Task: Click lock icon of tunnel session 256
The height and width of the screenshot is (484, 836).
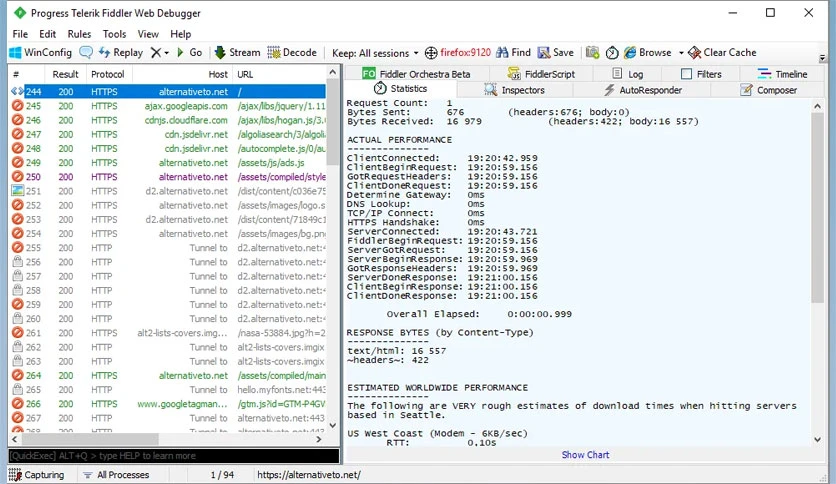Action: 18,262
